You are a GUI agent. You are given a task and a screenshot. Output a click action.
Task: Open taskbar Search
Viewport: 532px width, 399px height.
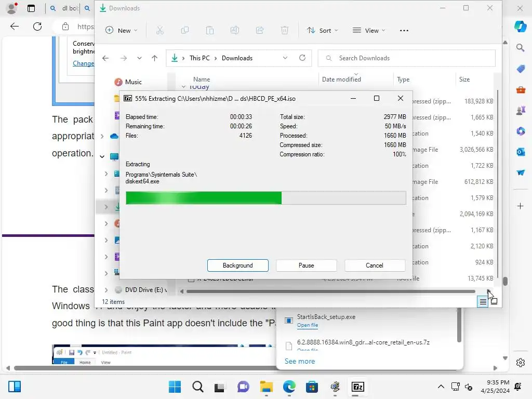click(198, 387)
